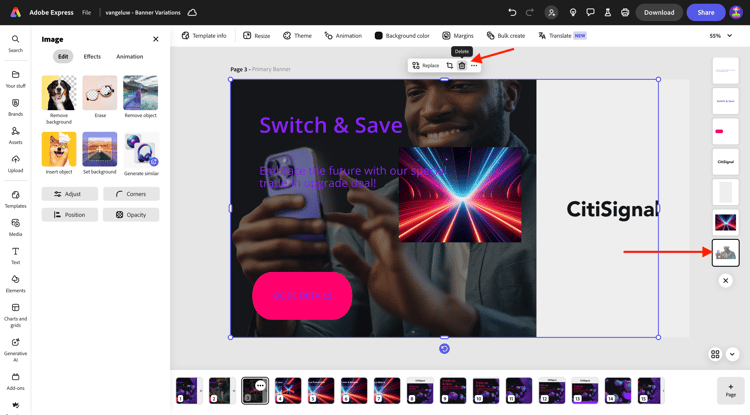Open the File menu
Image resolution: width=750 pixels, height=415 pixels.
[87, 12]
